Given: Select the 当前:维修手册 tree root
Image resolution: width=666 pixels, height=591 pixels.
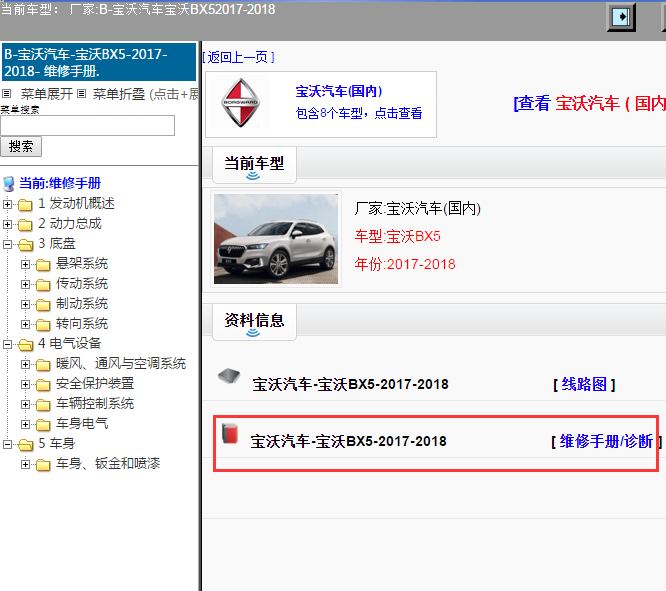Looking at the screenshot, I should coord(60,184).
